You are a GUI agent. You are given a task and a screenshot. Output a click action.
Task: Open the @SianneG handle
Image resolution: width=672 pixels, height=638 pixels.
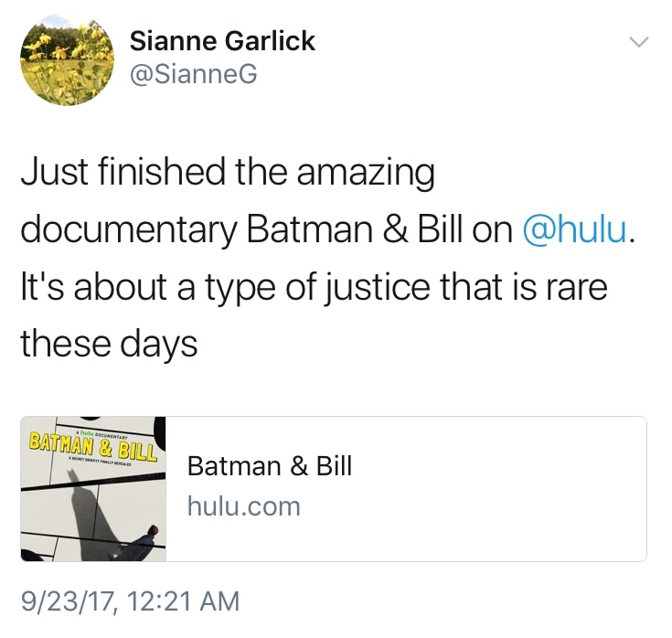click(193, 75)
